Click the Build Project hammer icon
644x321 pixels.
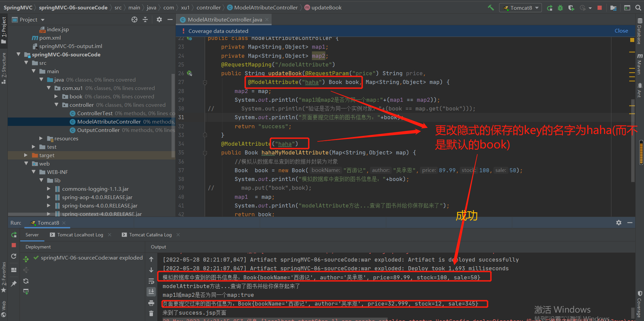coord(491,8)
